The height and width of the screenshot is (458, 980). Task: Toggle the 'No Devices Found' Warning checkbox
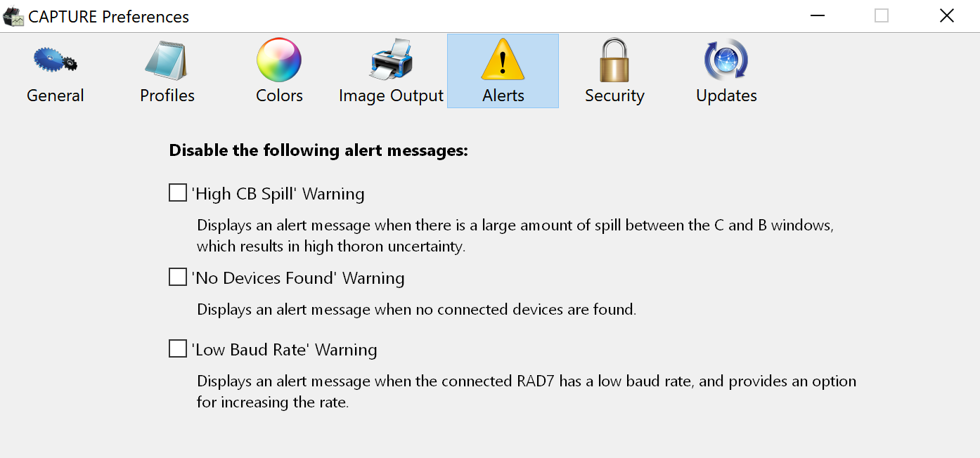[178, 277]
